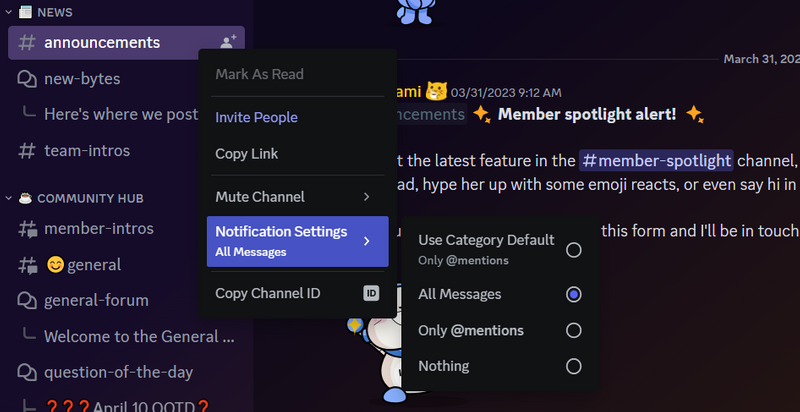Open the #member-spotlight channel mention link
800x412 pixels.
point(657,161)
